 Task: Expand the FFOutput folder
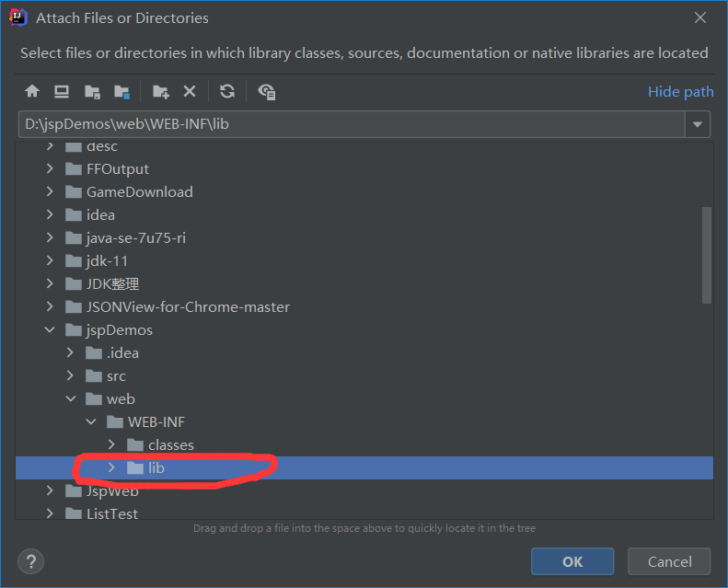[50, 168]
